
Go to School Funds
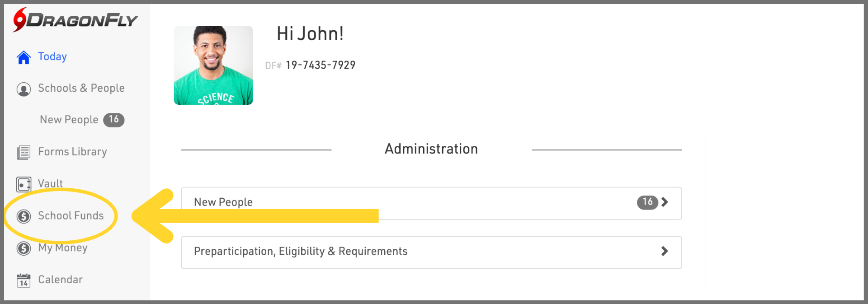(71, 216)
